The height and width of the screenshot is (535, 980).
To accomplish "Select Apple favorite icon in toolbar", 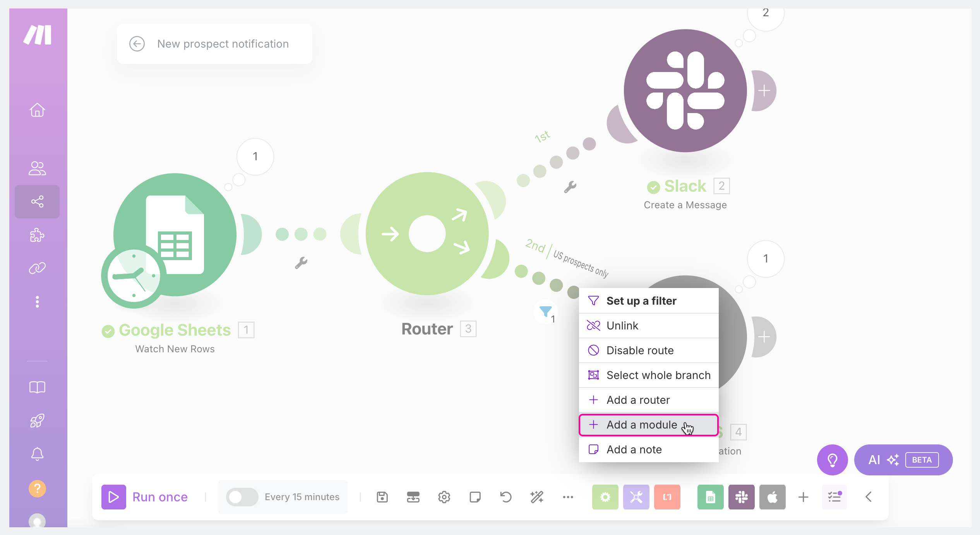I will pos(773,497).
